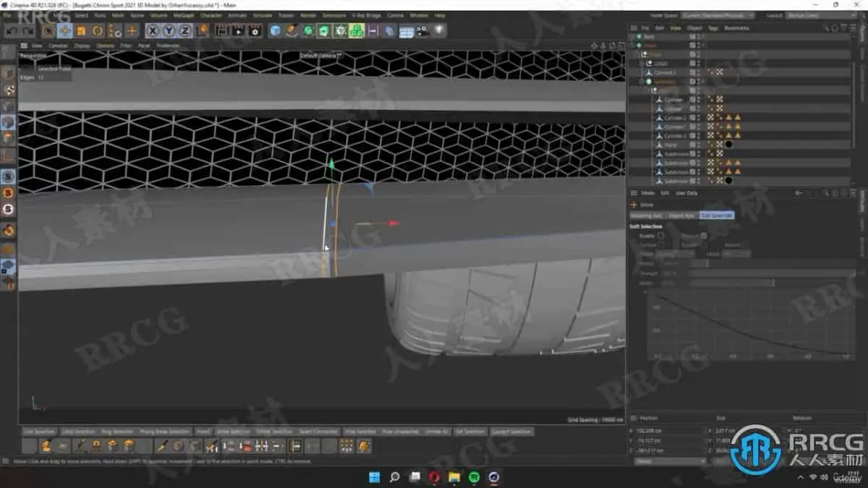The width and height of the screenshot is (868, 488).
Task: Toggle the X axis lock
Action: tap(153, 30)
